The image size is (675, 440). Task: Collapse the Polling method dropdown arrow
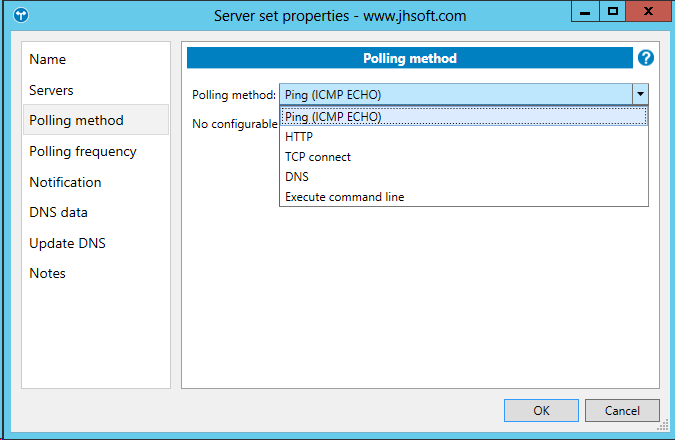640,94
